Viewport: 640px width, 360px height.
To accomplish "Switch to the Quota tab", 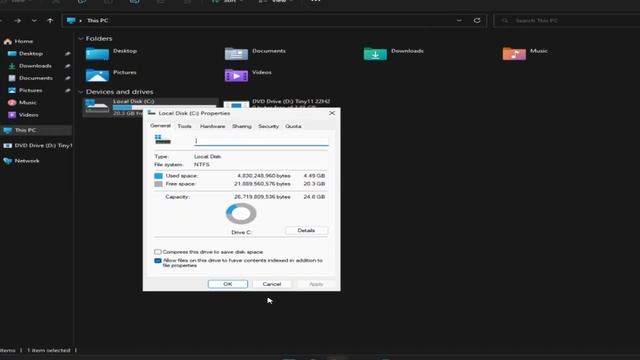I will point(293,127).
